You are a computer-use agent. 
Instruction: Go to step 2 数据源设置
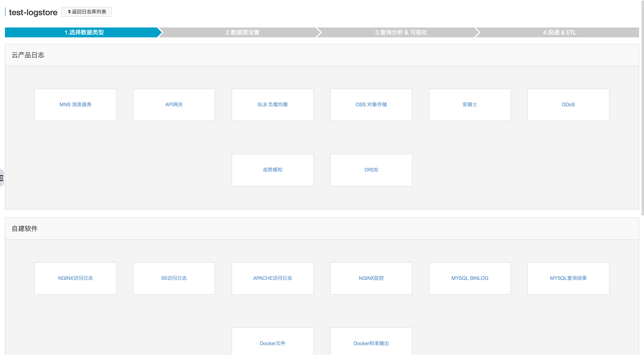pyautogui.click(x=242, y=32)
